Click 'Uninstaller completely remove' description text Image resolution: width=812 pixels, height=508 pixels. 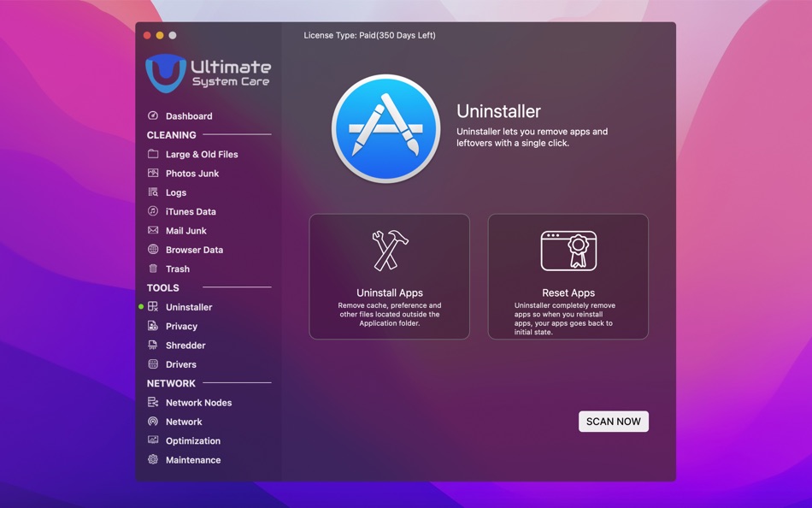(565, 319)
